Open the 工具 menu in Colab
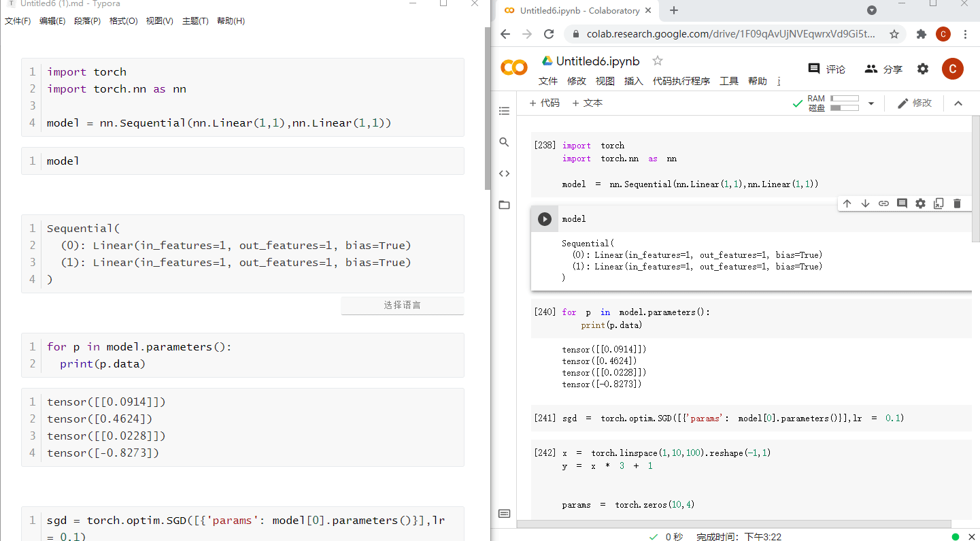 point(729,80)
